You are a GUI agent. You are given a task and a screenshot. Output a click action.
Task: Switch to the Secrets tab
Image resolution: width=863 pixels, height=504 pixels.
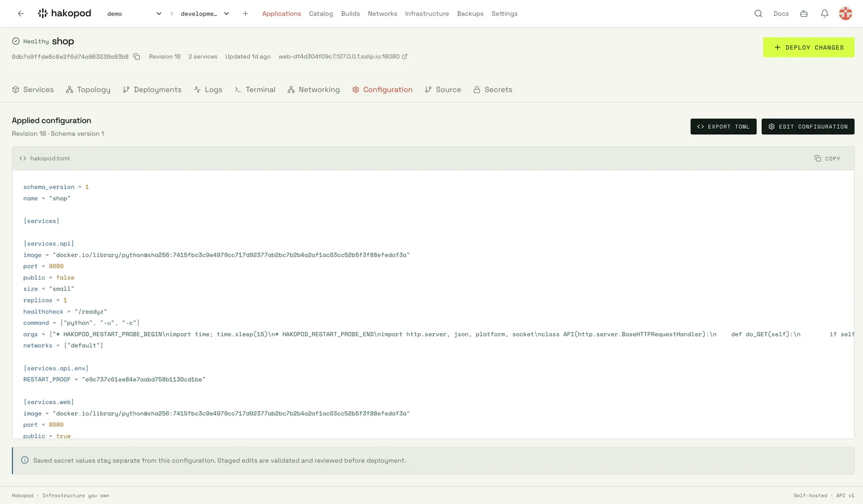click(x=493, y=89)
